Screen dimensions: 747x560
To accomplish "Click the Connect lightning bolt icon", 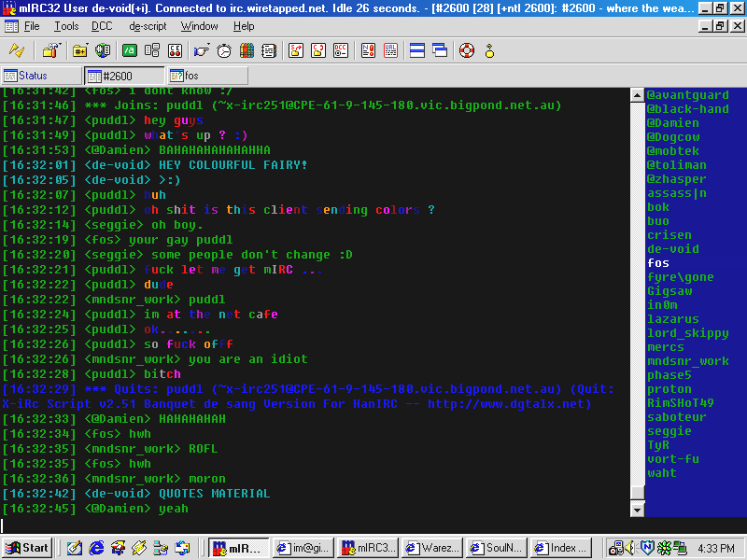I will pos(17,50).
